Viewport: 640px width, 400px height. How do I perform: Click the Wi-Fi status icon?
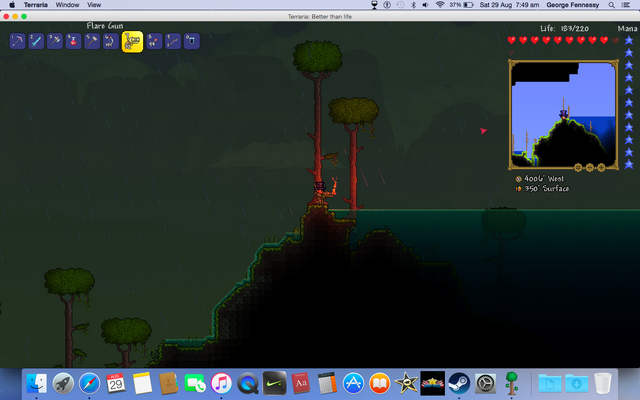pos(440,5)
